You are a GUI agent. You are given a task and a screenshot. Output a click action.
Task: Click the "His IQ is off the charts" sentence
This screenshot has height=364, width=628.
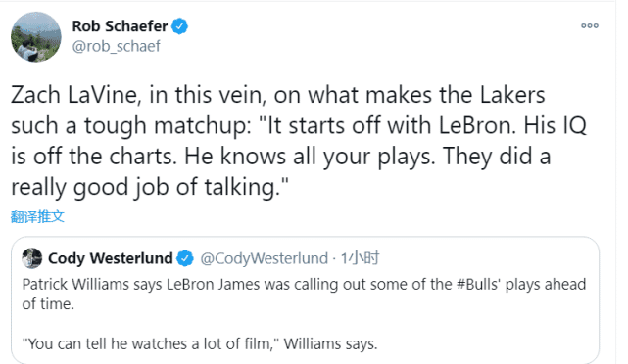coord(299,141)
